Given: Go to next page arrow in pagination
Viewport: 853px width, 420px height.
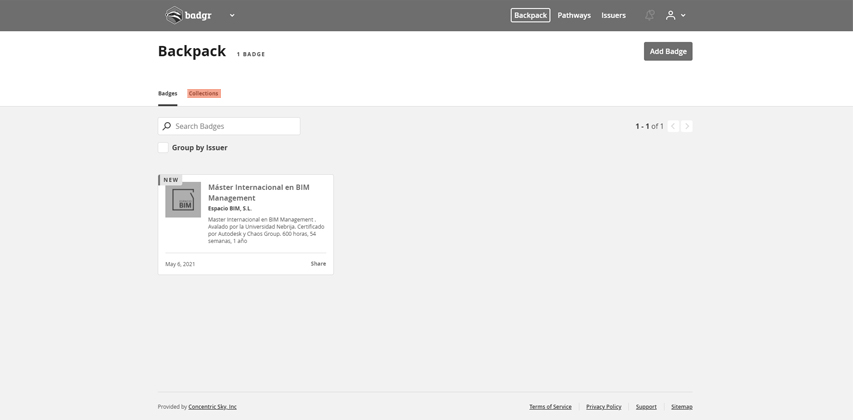Looking at the screenshot, I should point(687,126).
